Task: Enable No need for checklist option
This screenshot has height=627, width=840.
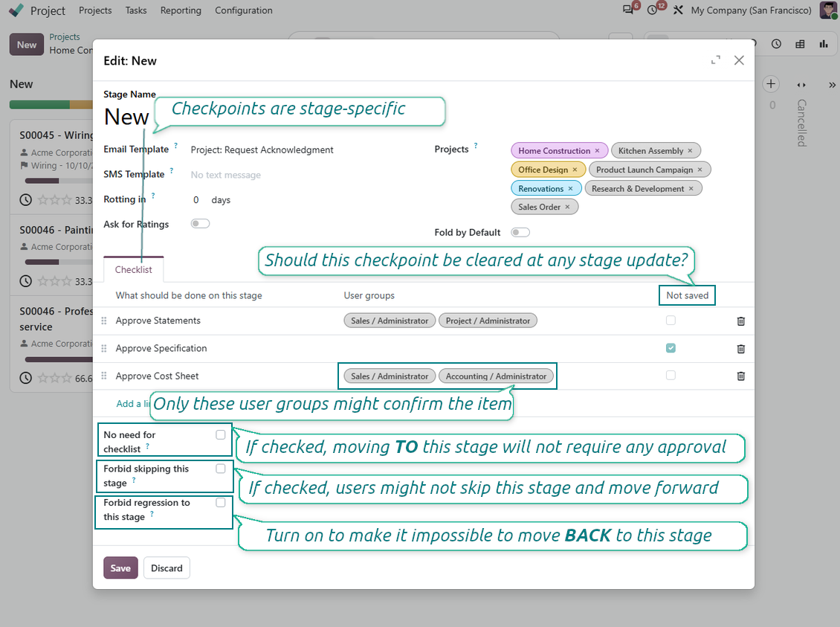Action: pos(220,434)
